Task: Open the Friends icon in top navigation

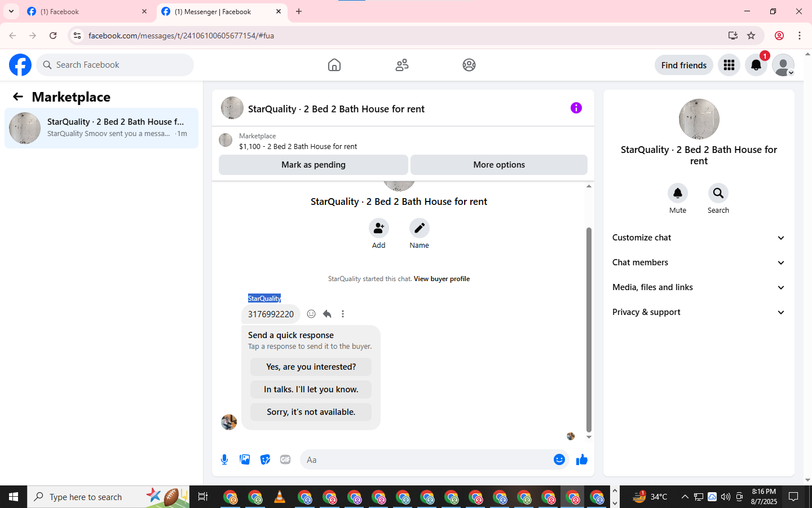Action: pyautogui.click(x=402, y=65)
